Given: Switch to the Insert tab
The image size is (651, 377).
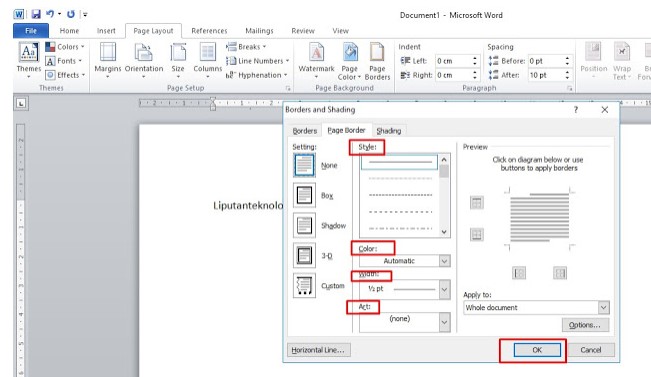Looking at the screenshot, I should 106,31.
